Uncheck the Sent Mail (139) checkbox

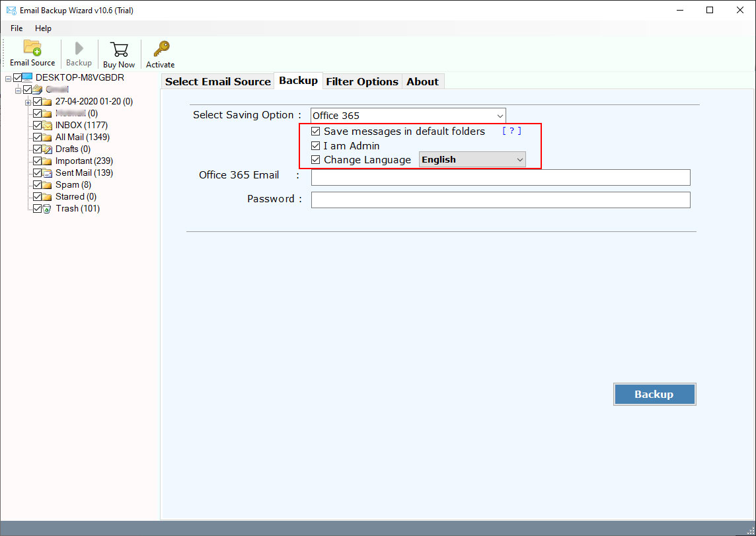click(x=37, y=173)
